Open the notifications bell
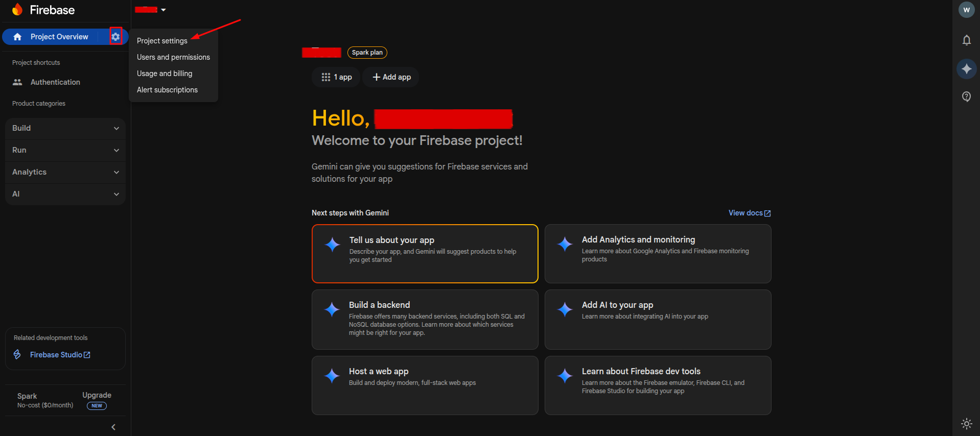The height and width of the screenshot is (436, 980). tap(966, 40)
